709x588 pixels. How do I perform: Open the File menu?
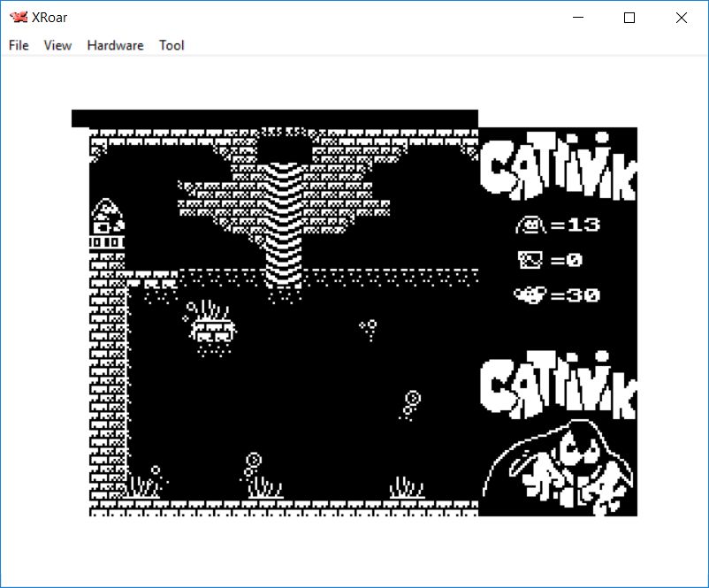19,45
